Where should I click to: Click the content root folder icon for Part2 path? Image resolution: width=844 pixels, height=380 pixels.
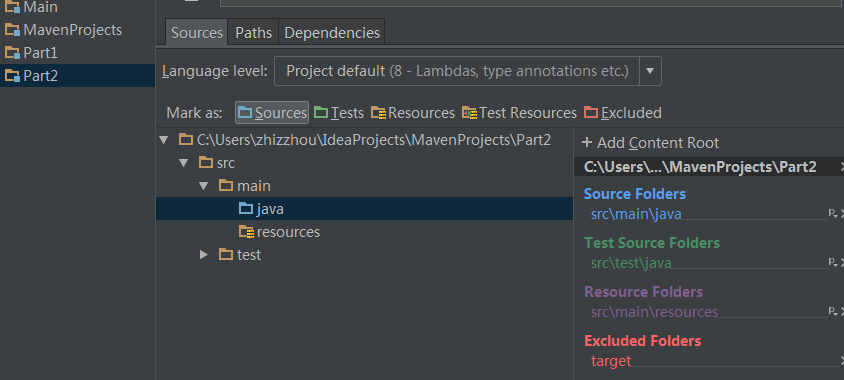pos(186,140)
